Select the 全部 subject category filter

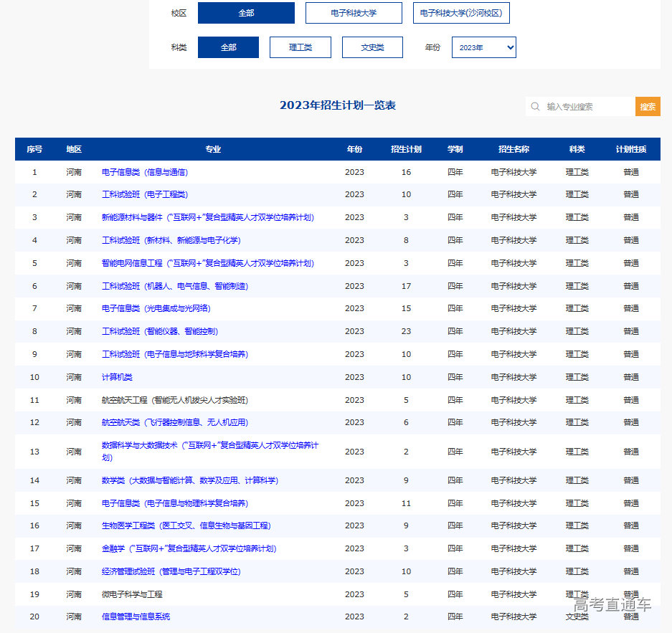click(x=228, y=47)
